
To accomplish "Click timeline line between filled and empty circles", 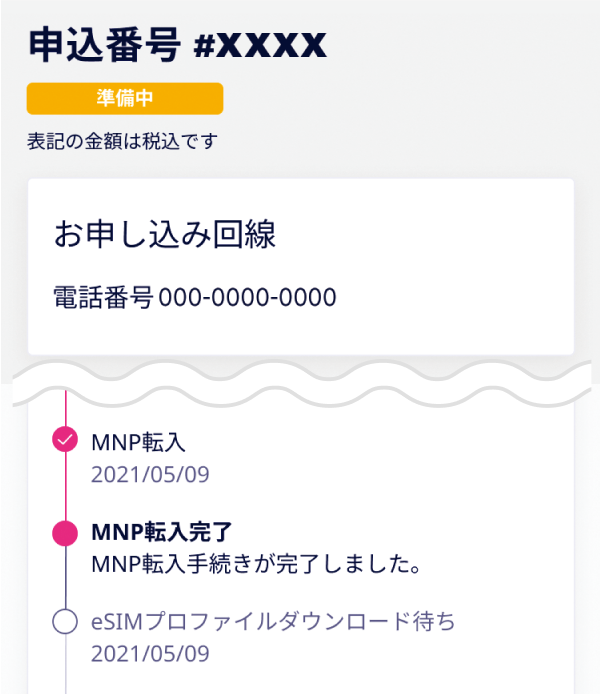I will click(65, 578).
